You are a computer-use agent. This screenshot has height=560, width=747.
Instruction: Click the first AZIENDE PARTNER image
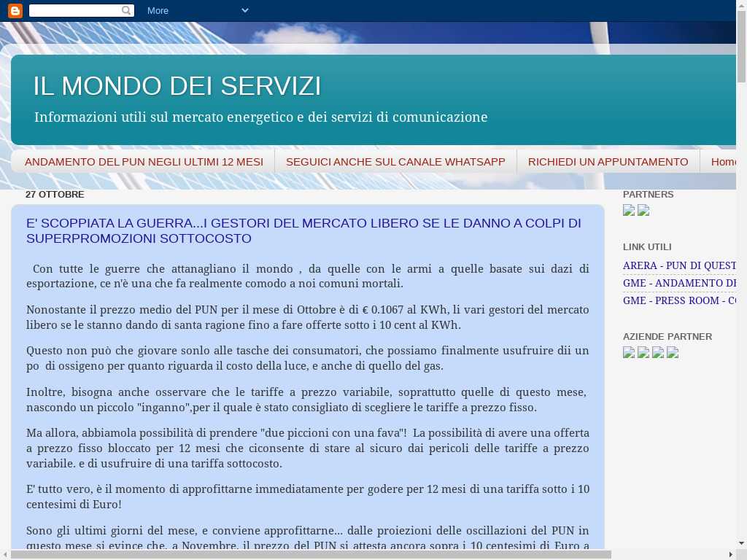pyautogui.click(x=629, y=353)
